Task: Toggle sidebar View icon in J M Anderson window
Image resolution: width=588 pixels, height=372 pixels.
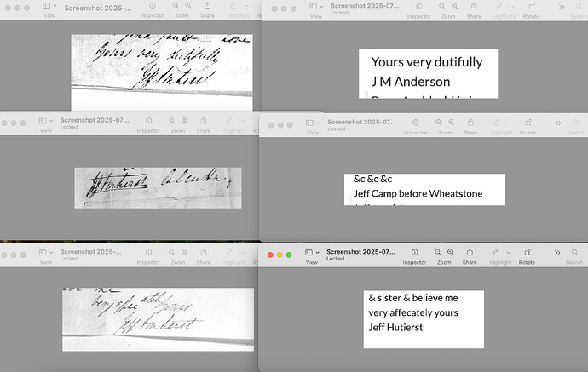Action: 313,7
